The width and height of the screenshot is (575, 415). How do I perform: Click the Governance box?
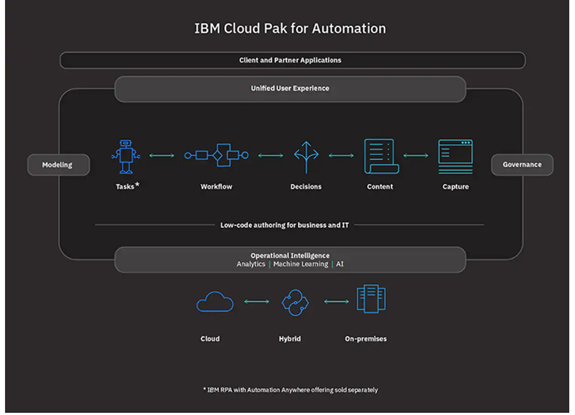click(x=522, y=165)
